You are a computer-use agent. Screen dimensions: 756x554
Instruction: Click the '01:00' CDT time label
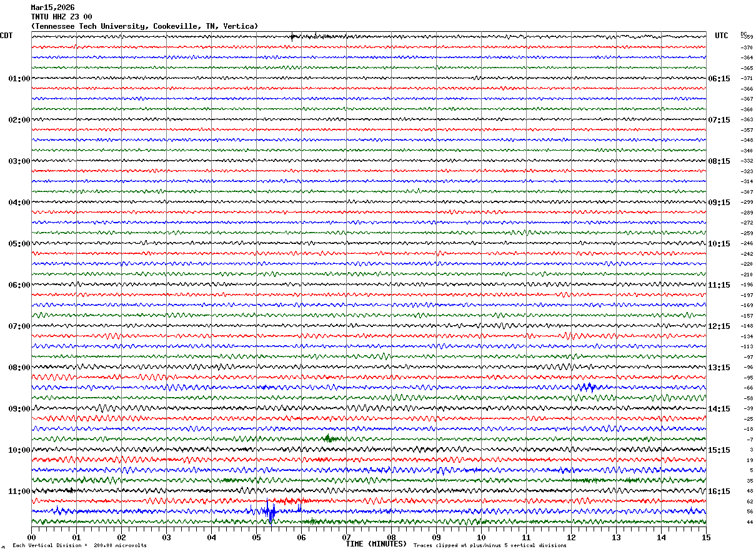19,79
